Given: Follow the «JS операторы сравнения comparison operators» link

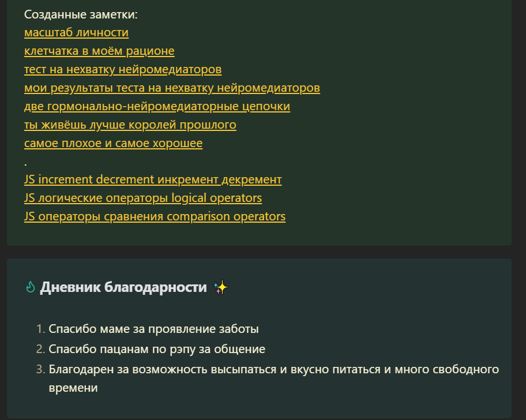Looking at the screenshot, I should tap(155, 216).
